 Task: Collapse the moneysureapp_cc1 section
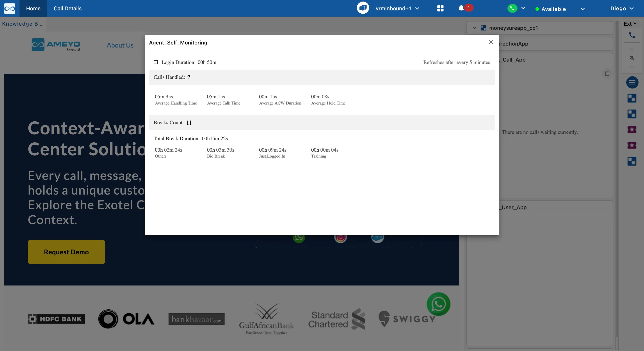475,28
